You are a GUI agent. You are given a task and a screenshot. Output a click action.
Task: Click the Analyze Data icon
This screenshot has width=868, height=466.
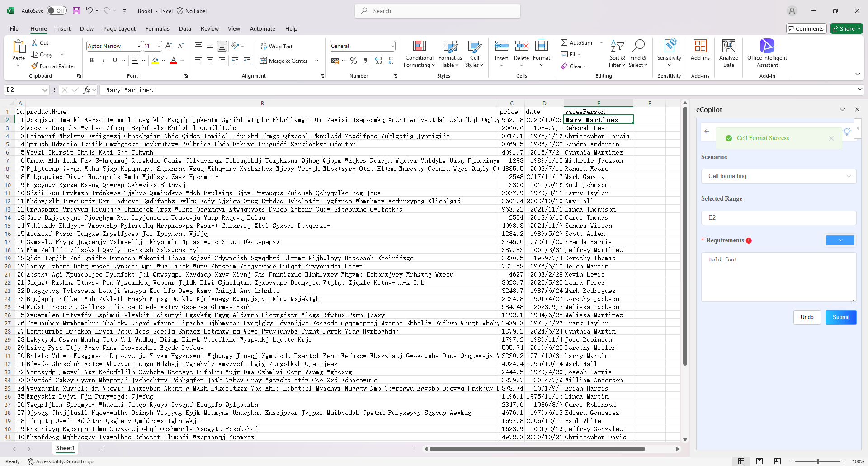728,47
